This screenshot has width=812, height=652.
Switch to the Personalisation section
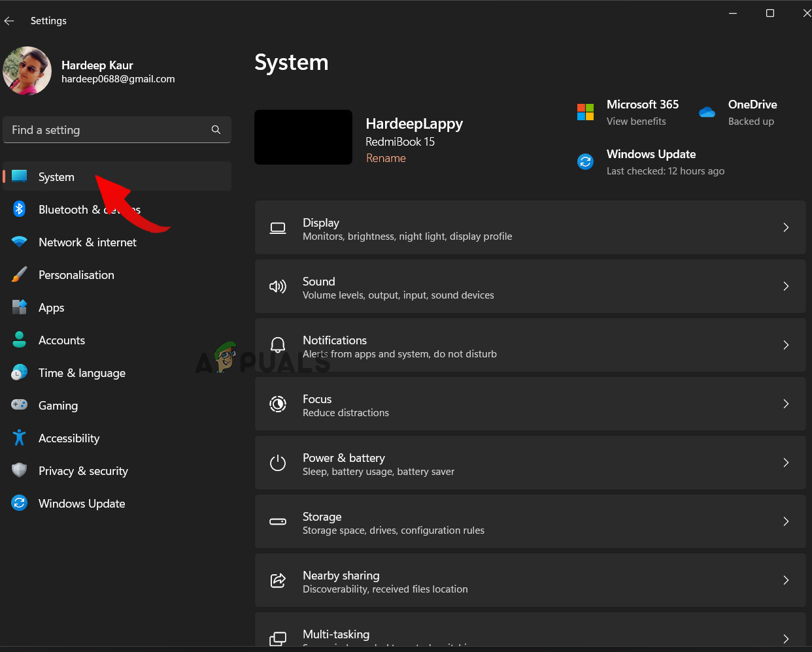(x=76, y=274)
